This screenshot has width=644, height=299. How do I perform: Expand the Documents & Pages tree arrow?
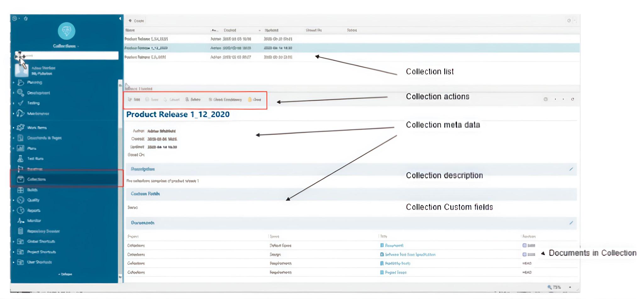point(14,138)
